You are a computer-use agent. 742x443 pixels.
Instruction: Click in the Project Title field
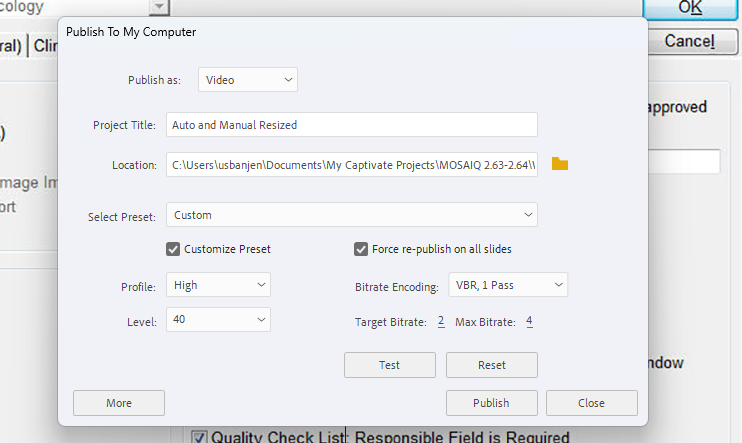click(352, 125)
